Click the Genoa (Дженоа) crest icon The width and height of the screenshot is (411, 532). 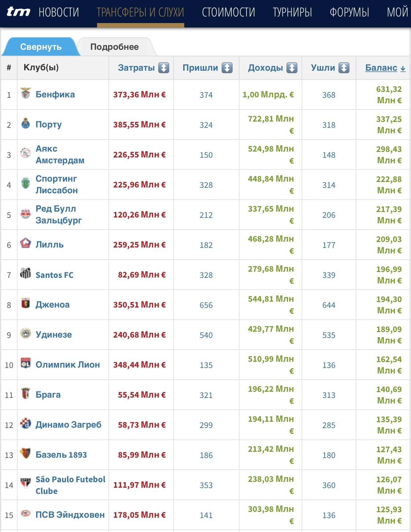click(x=26, y=304)
